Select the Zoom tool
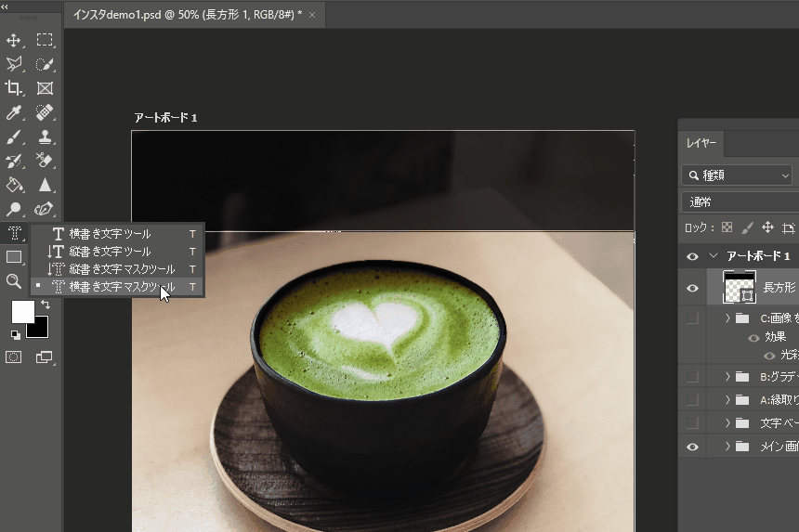This screenshot has width=799, height=532. click(14, 281)
